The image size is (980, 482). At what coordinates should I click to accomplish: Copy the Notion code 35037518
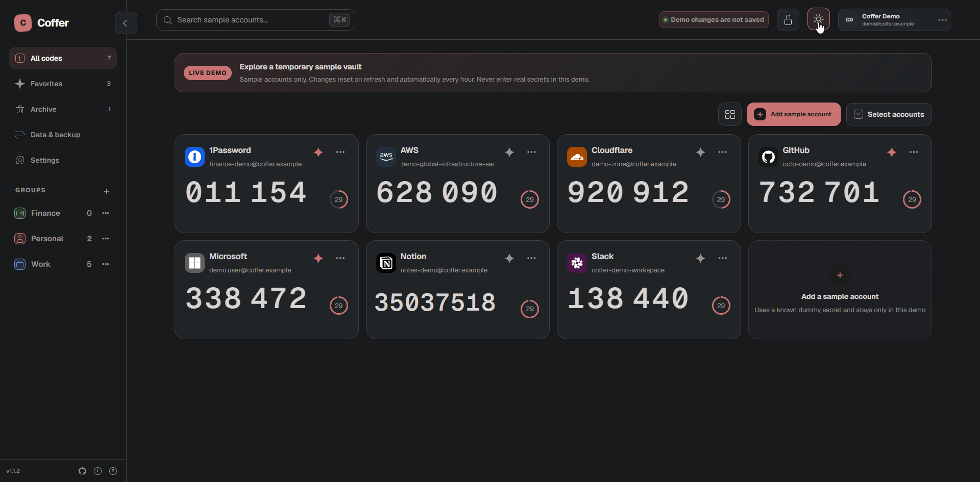(x=435, y=302)
